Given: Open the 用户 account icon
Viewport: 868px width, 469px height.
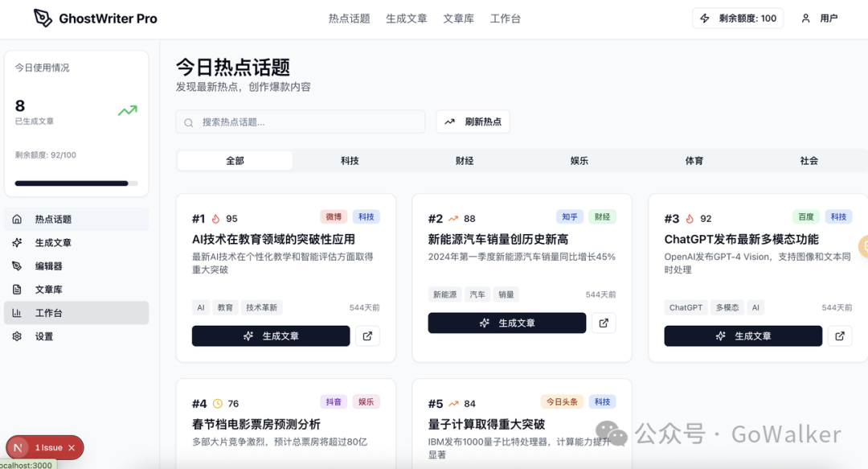Looking at the screenshot, I should 805,18.
